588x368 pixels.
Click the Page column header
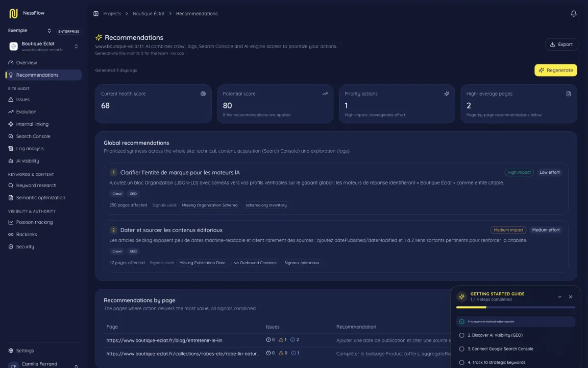coord(112,327)
